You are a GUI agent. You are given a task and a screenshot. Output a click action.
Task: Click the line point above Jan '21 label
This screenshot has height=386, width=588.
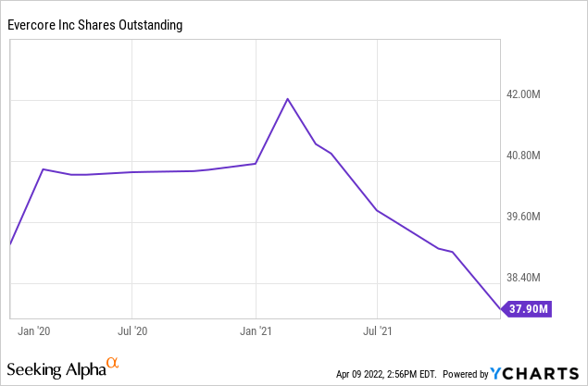point(256,164)
